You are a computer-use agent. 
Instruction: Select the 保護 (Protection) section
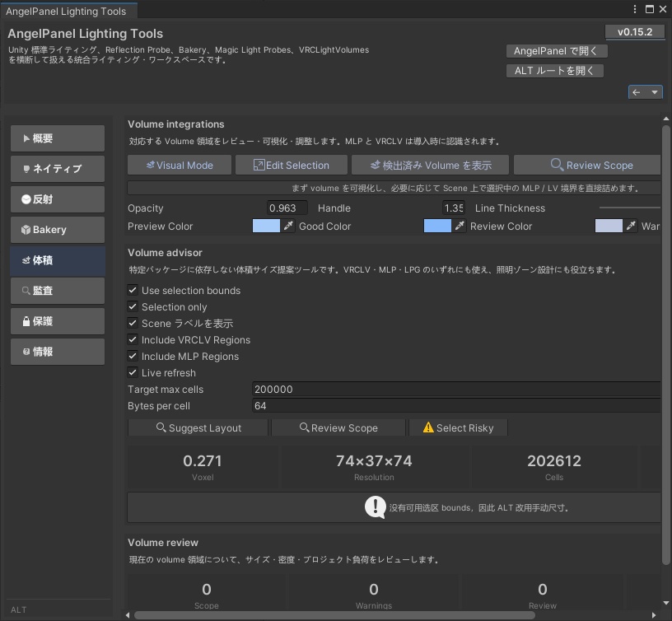(x=57, y=320)
